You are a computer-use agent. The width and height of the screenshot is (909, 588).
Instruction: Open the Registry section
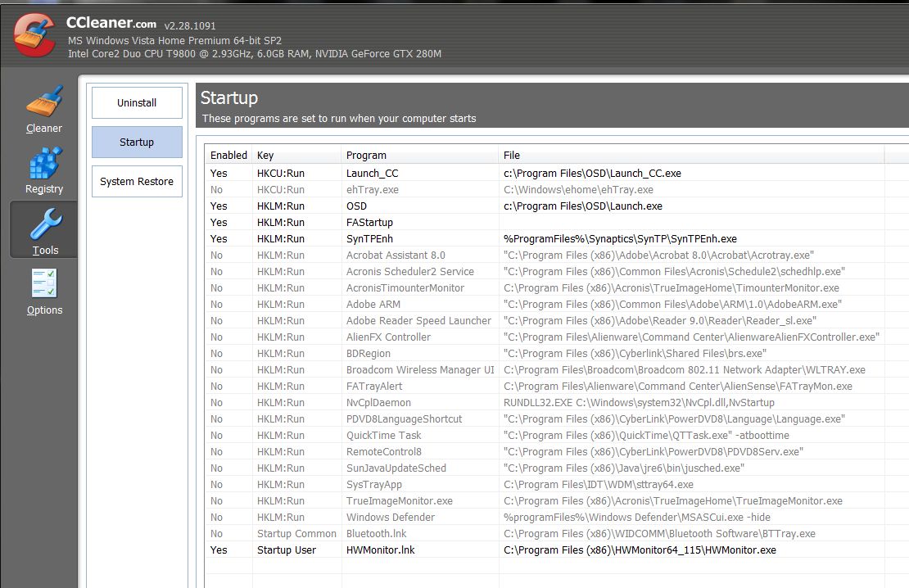coord(44,170)
